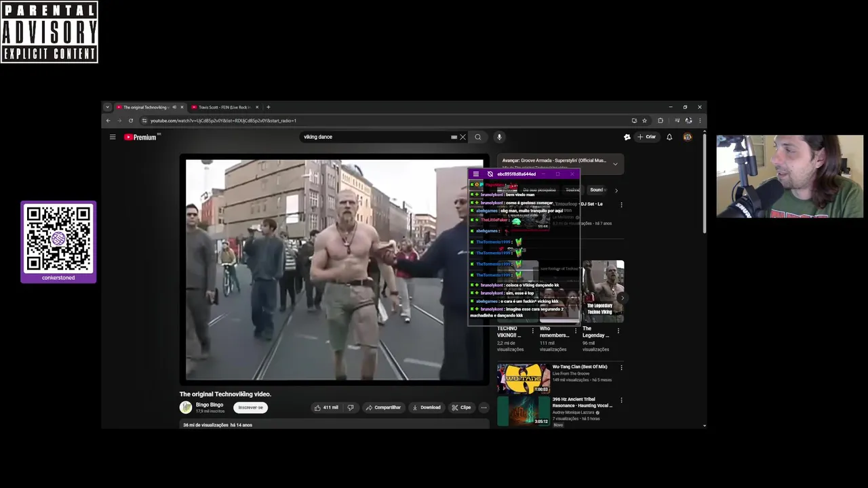Show next filter chips arrow
Screen dimensions: 868x488
point(616,190)
